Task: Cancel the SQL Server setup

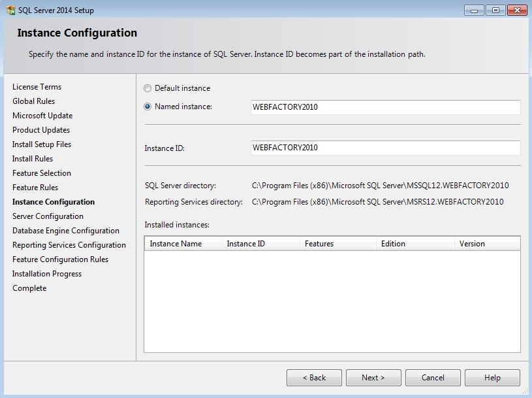Action: coord(433,378)
